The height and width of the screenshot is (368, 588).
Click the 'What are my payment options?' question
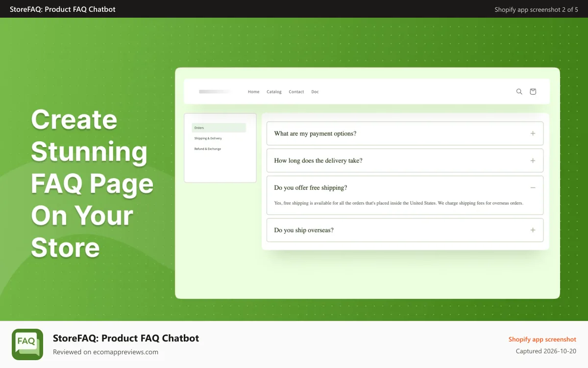tap(315, 133)
